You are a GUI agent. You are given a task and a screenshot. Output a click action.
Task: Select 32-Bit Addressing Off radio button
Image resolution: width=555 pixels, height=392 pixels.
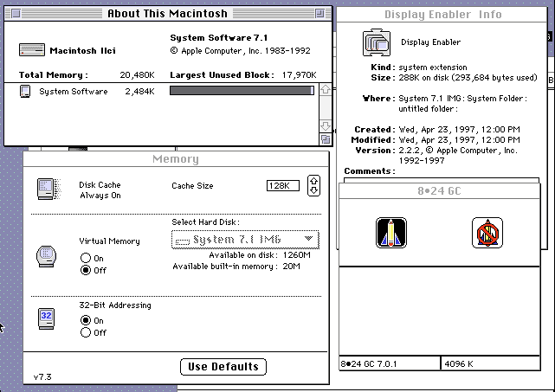86,332
